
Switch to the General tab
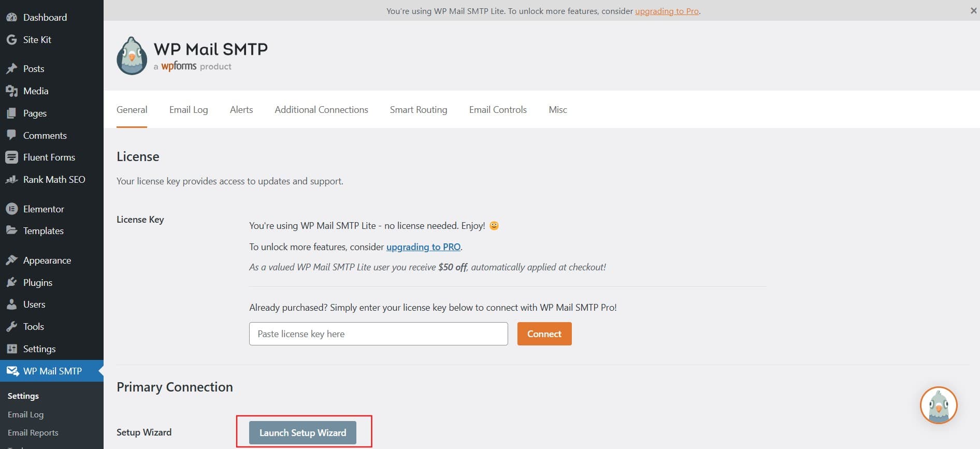point(132,110)
